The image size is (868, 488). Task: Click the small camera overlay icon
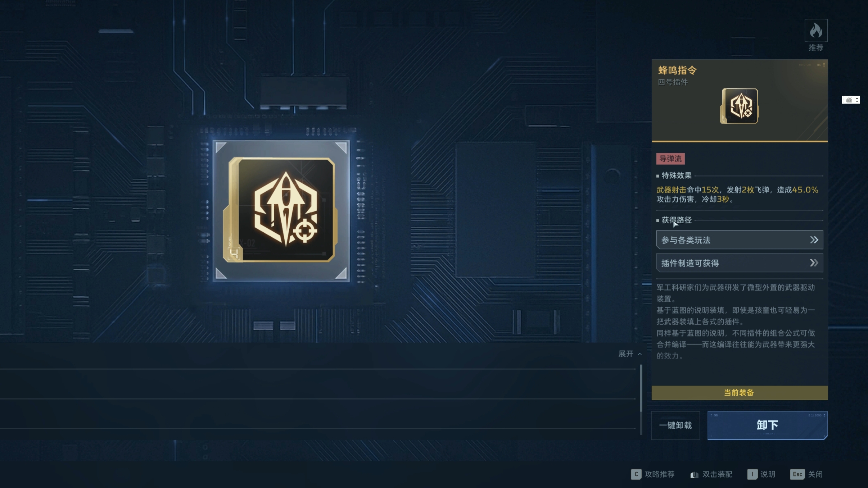pyautogui.click(x=851, y=100)
